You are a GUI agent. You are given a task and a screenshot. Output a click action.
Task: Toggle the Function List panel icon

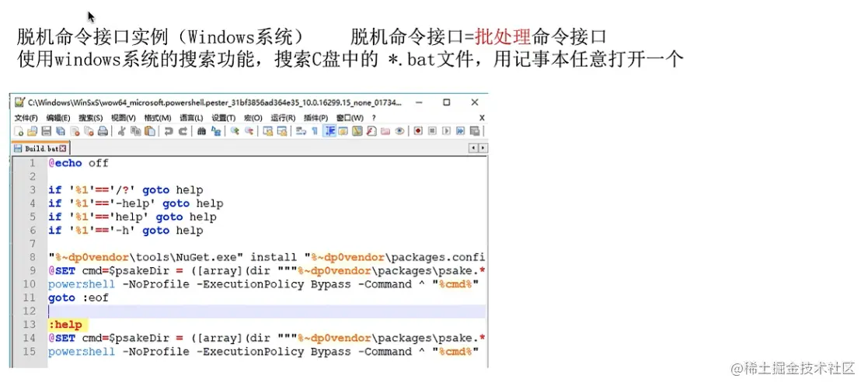click(x=371, y=131)
